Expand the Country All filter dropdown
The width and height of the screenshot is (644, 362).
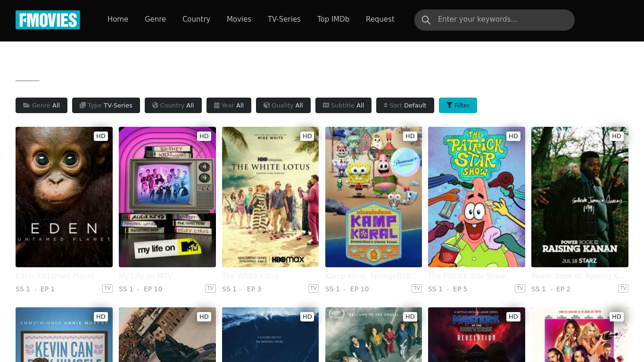[x=173, y=105]
